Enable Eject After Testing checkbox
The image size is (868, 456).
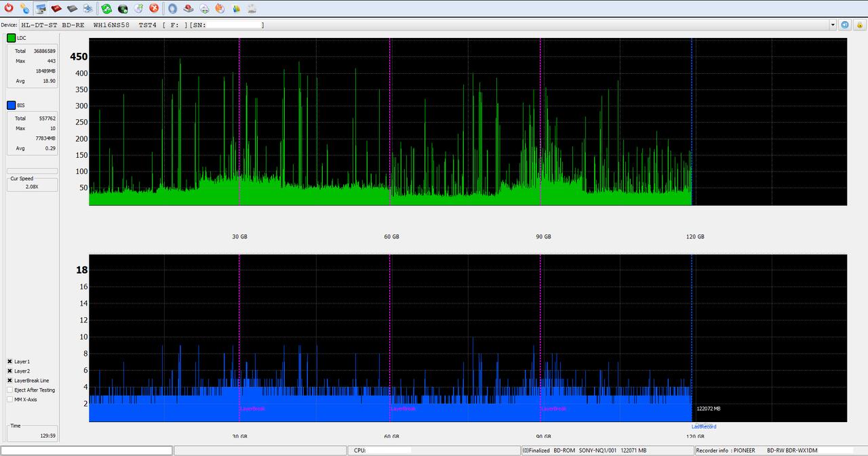pyautogui.click(x=10, y=390)
